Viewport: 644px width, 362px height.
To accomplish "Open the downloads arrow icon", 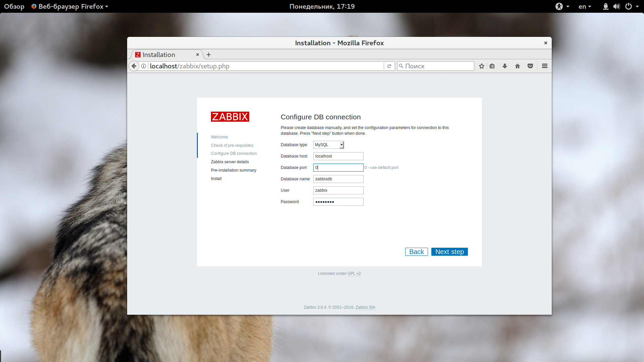I will [x=505, y=66].
